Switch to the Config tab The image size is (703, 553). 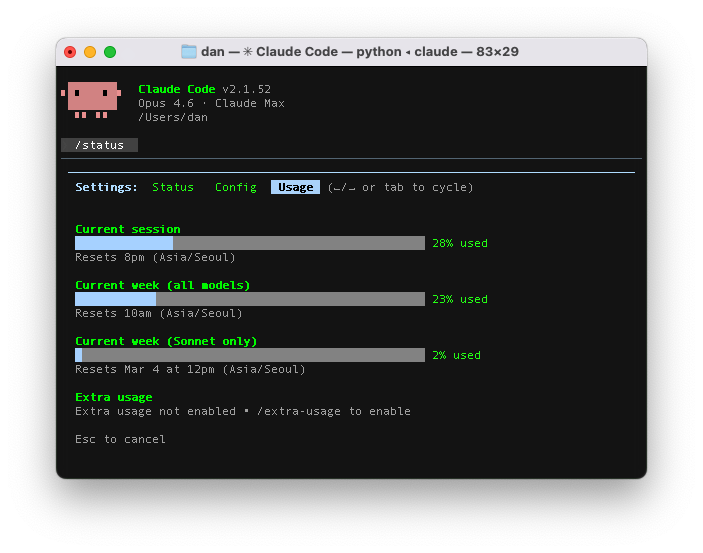coord(236,187)
